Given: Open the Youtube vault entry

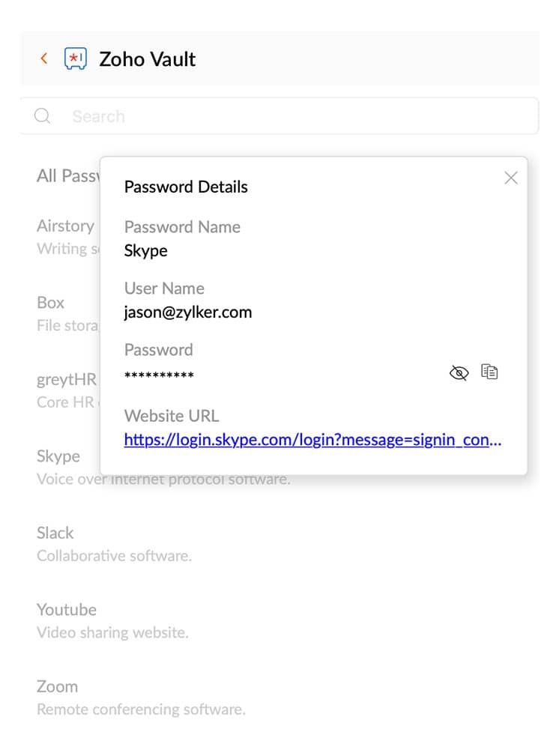Looking at the screenshot, I should 66,610.
